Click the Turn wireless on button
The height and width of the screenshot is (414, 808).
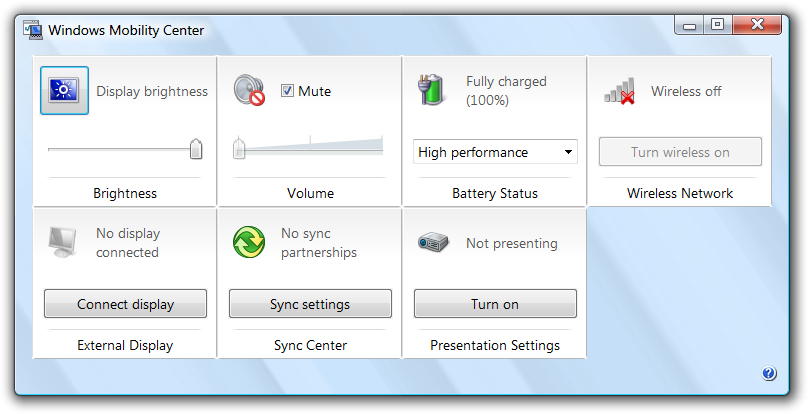pos(680,152)
